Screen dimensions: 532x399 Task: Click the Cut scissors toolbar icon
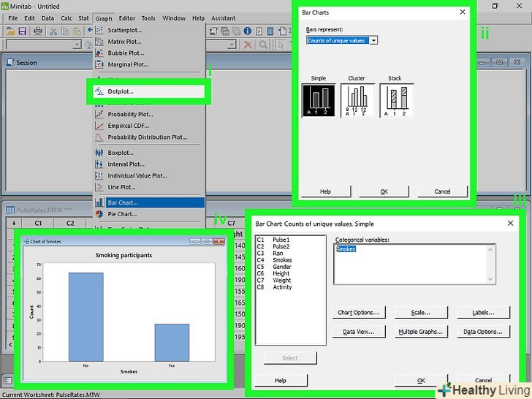click(53, 31)
